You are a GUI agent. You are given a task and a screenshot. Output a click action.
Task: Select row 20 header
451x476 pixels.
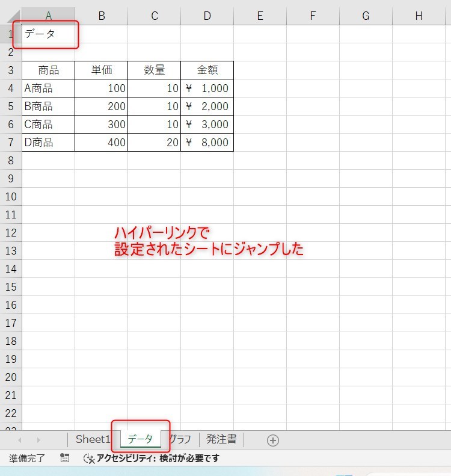[11, 377]
